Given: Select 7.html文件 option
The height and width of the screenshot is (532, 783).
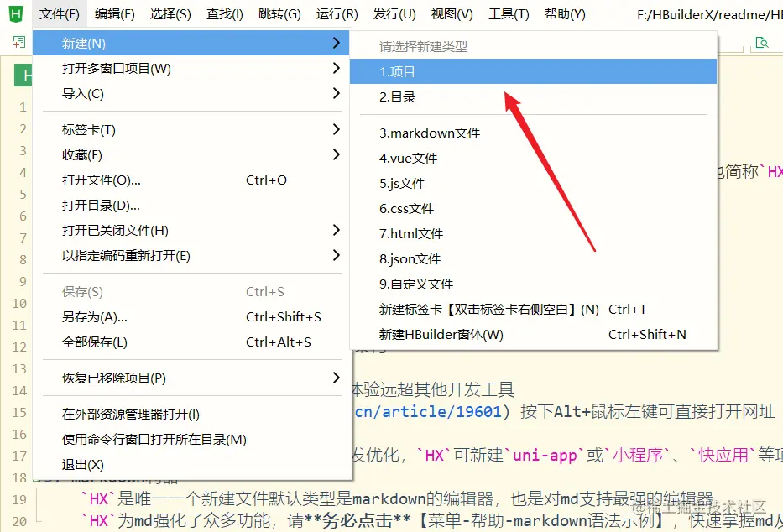Looking at the screenshot, I should [533, 233].
